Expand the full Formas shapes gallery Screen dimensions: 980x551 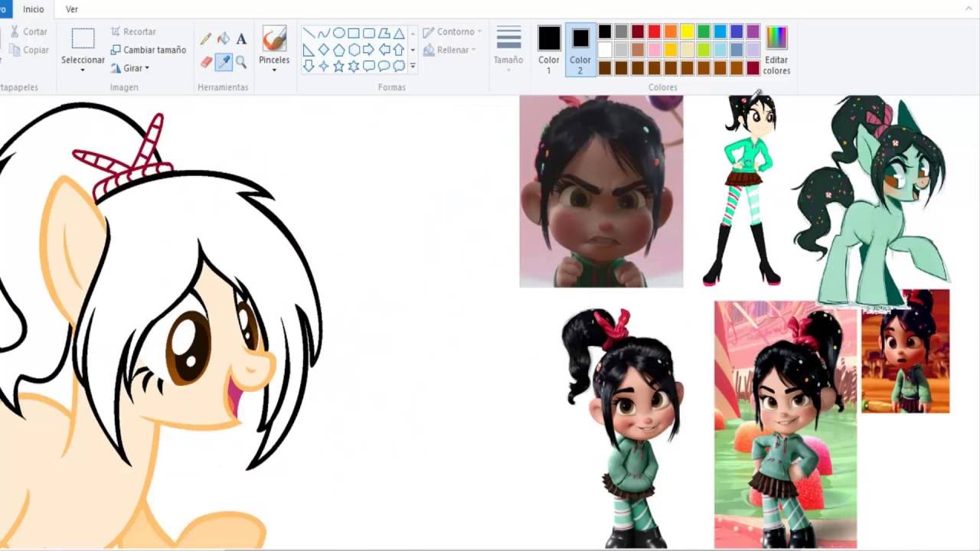413,67
